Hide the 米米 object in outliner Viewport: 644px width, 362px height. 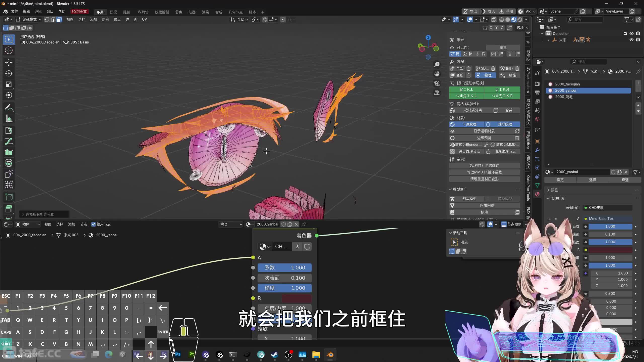(631, 40)
